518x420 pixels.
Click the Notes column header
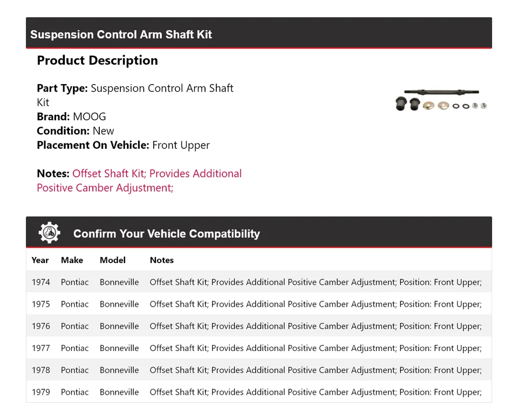tap(161, 260)
